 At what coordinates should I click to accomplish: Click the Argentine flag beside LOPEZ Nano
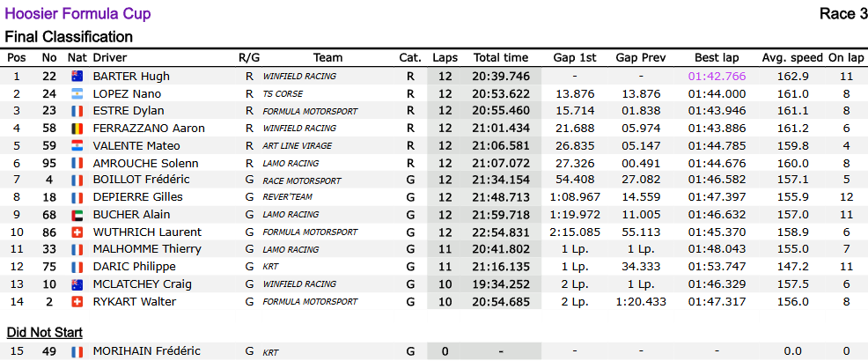[77, 94]
